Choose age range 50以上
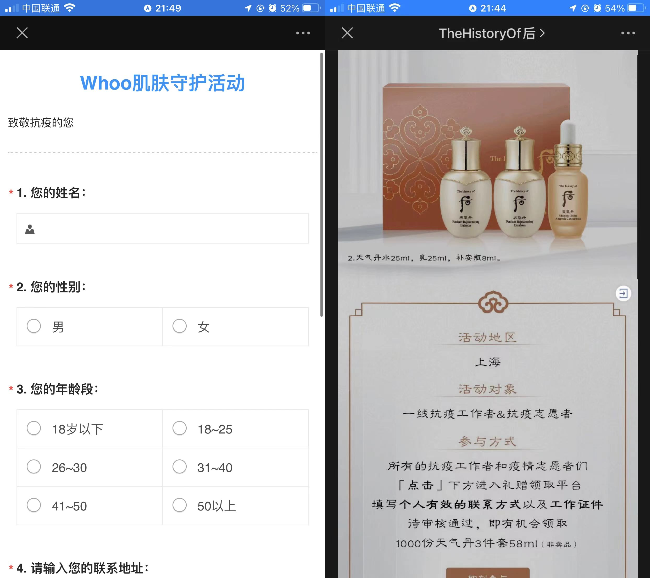The image size is (650, 578). [x=235, y=506]
